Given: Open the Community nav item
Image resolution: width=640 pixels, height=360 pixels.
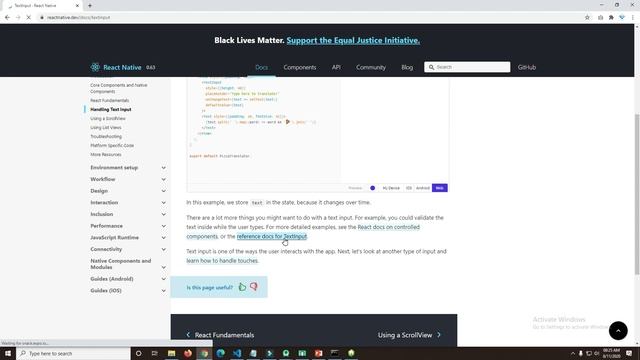Looking at the screenshot, I should tap(371, 67).
